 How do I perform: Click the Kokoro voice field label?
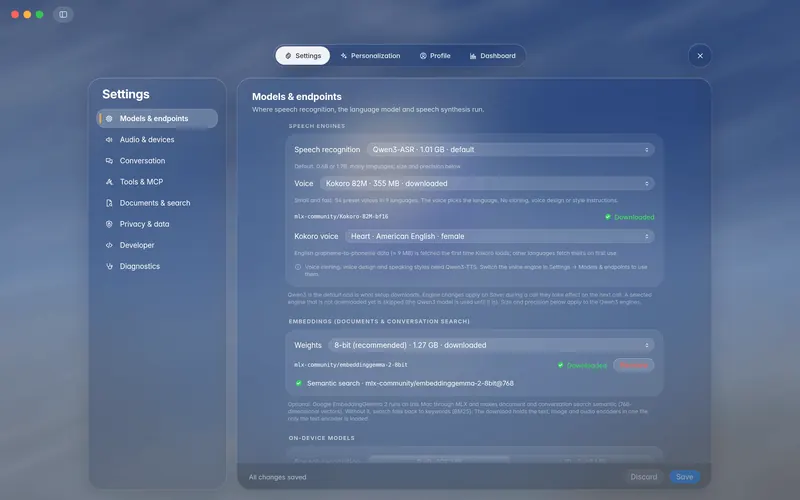[x=316, y=236]
